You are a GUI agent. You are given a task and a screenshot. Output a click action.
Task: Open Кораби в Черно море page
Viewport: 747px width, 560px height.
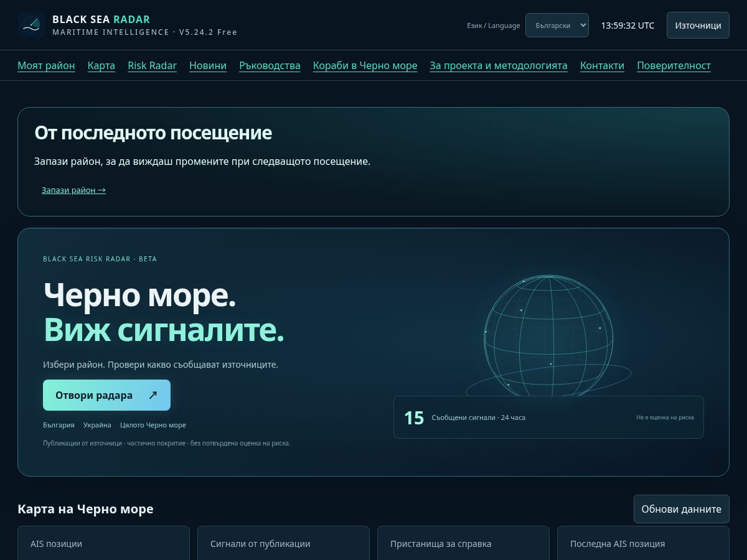point(365,65)
